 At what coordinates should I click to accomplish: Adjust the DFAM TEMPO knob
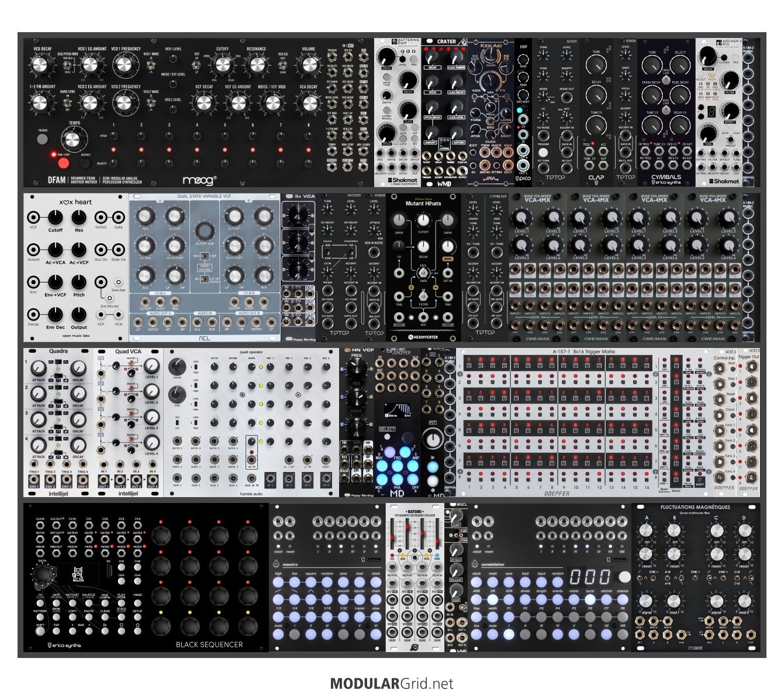(x=72, y=139)
